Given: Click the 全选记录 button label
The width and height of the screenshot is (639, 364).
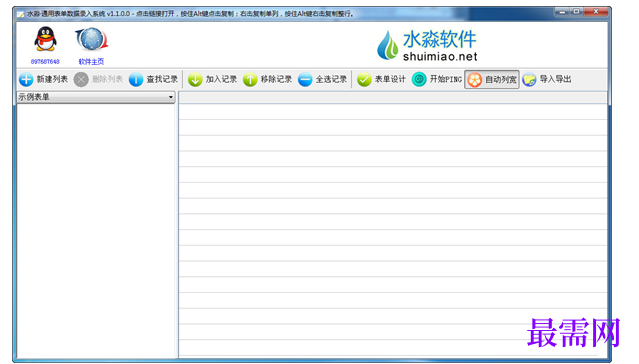Looking at the screenshot, I should [331, 79].
